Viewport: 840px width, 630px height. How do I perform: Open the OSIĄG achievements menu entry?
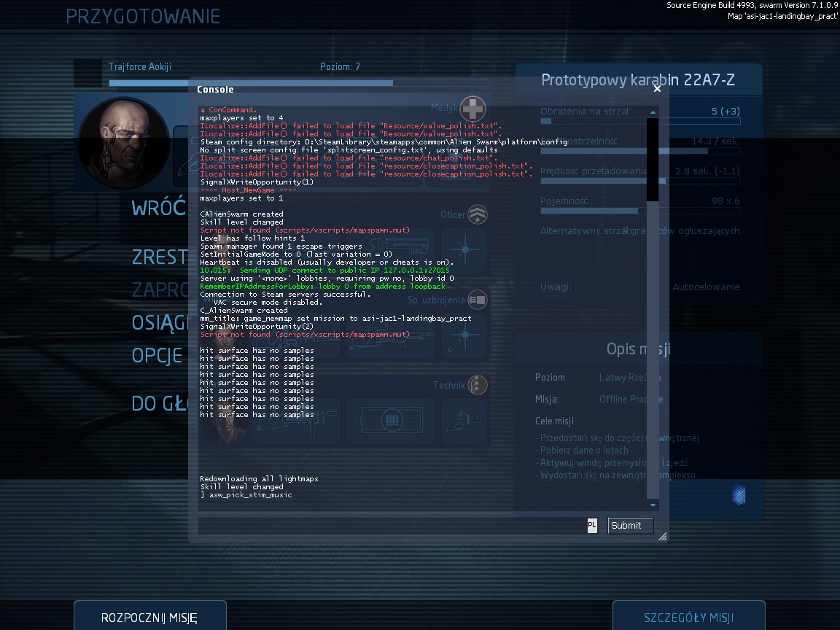(x=160, y=322)
